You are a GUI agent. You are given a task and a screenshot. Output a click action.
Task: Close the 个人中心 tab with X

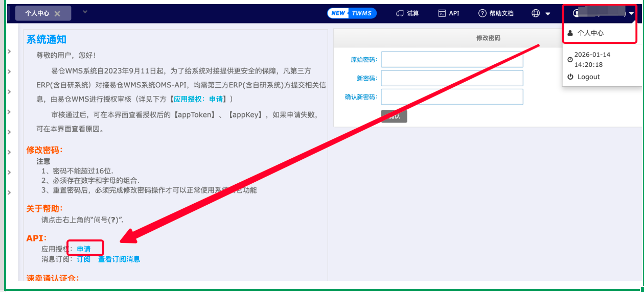pos(57,14)
